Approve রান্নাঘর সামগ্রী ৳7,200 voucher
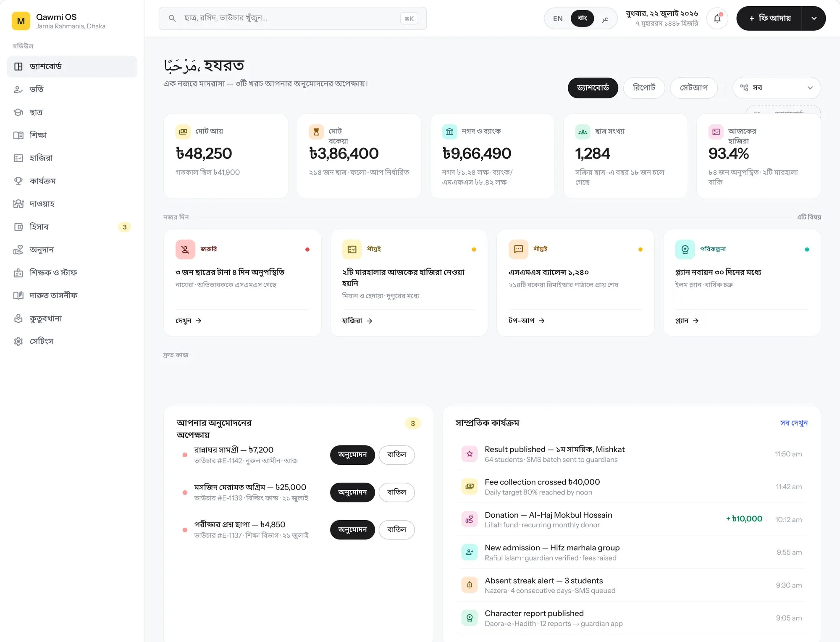The height and width of the screenshot is (642, 840). click(x=352, y=455)
